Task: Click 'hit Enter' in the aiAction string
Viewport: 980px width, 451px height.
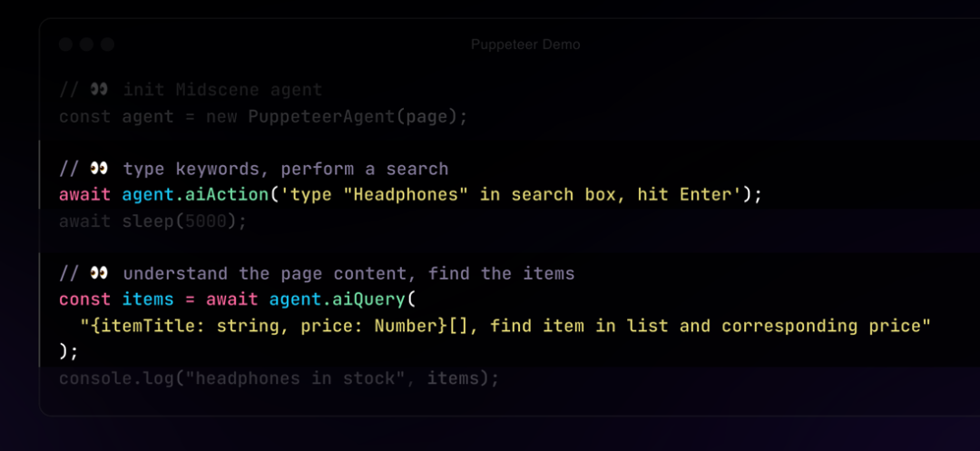Action: click(684, 195)
